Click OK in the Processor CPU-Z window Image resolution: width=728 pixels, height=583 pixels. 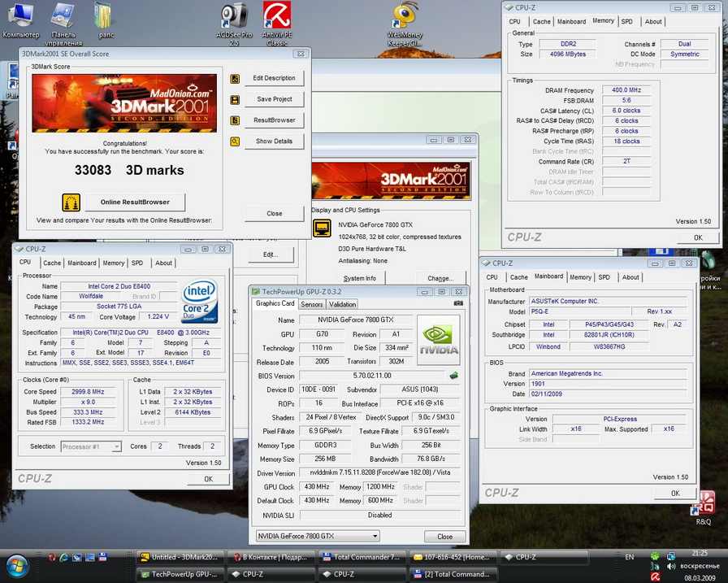click(x=209, y=479)
